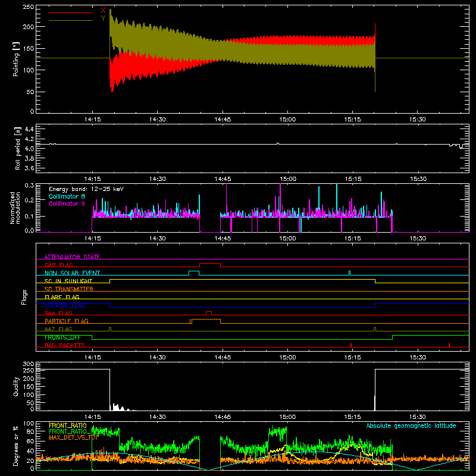The height and width of the screenshot is (476, 476).
Task: Click the 'Degrees or %' axis title
Action: tap(16, 446)
